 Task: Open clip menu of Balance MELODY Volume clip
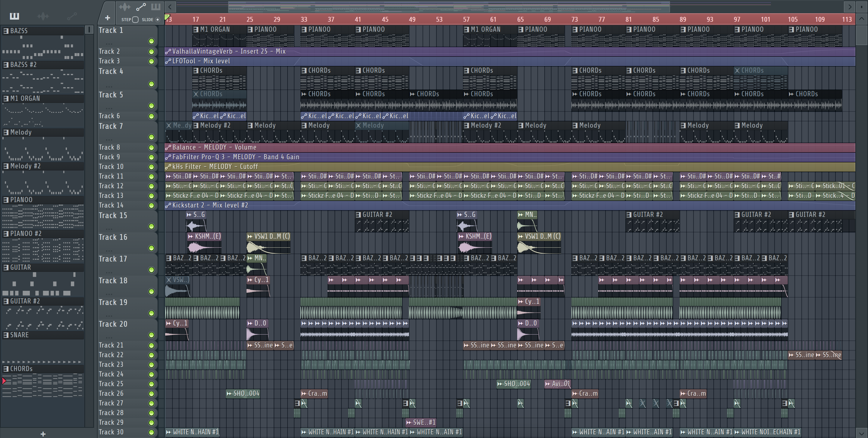click(x=168, y=148)
